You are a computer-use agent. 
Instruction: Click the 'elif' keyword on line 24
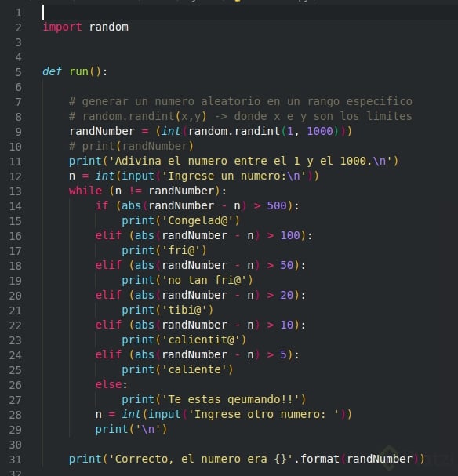tap(109, 354)
